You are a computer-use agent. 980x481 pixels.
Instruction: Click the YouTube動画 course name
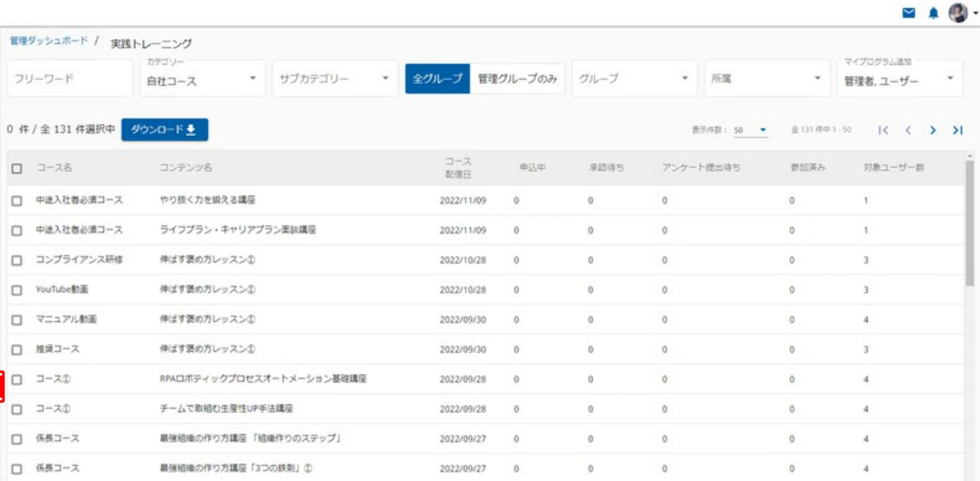62,290
